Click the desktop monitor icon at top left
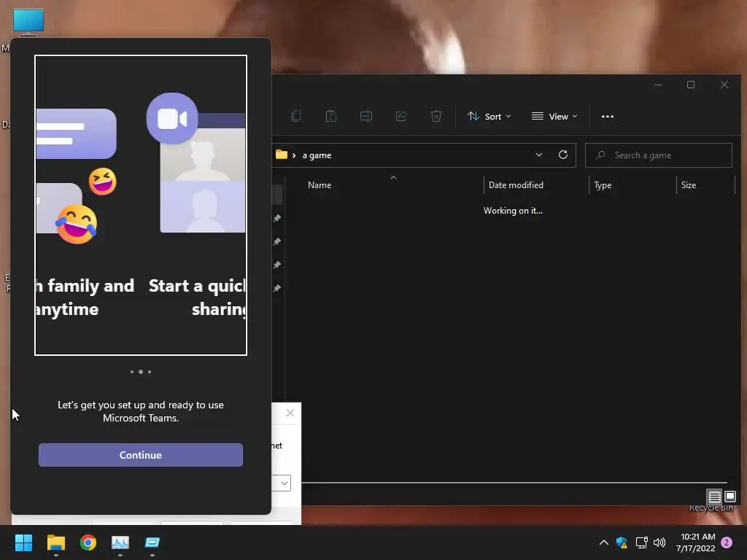This screenshot has height=560, width=747. [28, 22]
